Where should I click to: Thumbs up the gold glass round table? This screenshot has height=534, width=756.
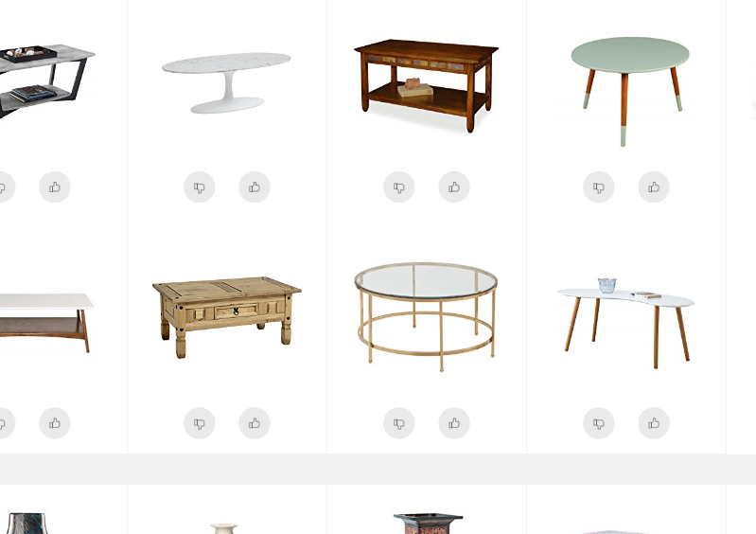[x=454, y=423]
